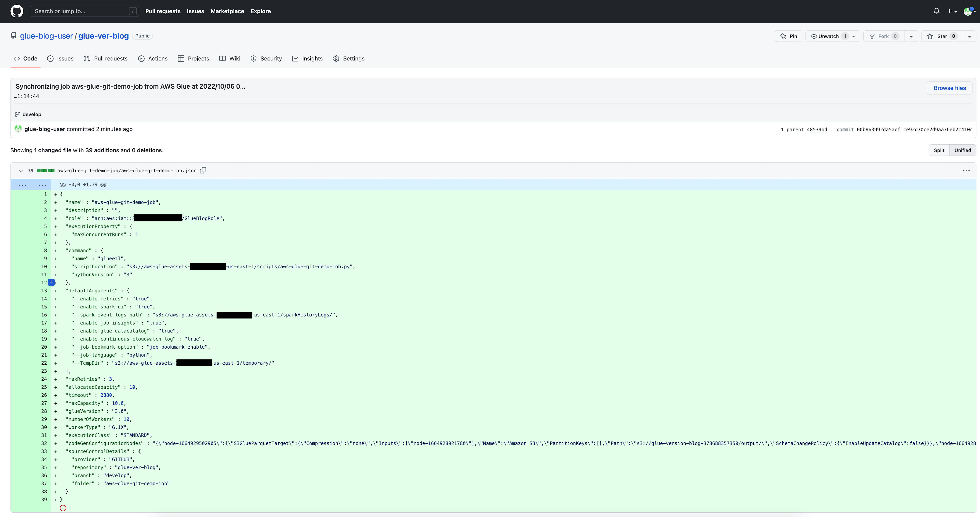
Task: Click glue-blog-user commit author avatar
Action: (18, 129)
